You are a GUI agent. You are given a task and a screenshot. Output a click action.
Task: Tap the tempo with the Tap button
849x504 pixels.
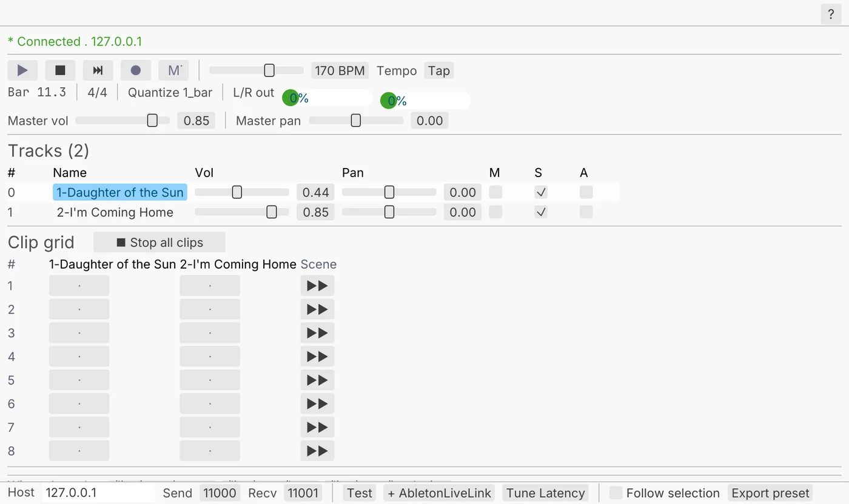point(438,71)
